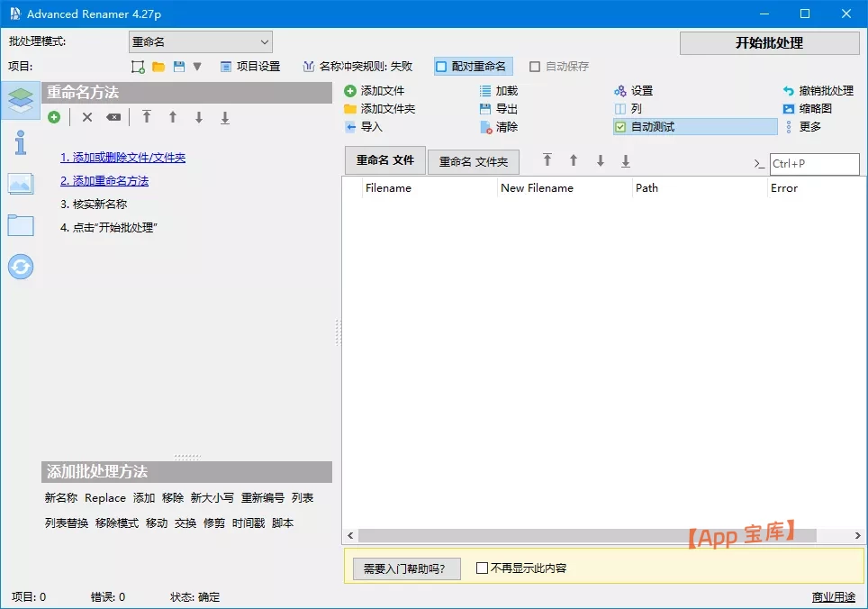
Task: Check 不再显示此内容 checkbox
Action: [x=482, y=568]
